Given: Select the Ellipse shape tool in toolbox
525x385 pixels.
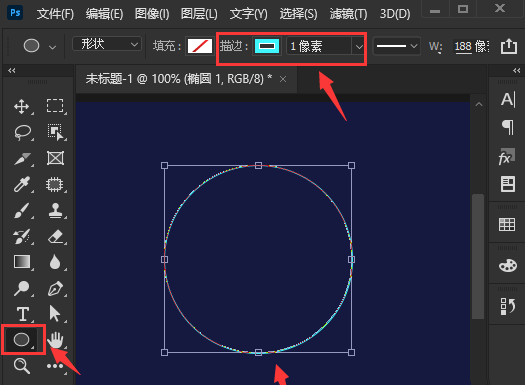Looking at the screenshot, I should tap(21, 340).
